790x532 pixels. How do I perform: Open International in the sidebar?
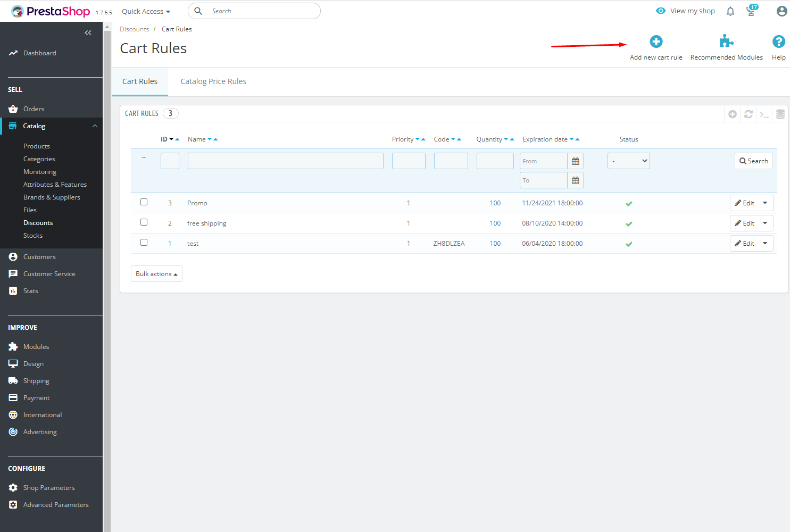[x=43, y=415]
